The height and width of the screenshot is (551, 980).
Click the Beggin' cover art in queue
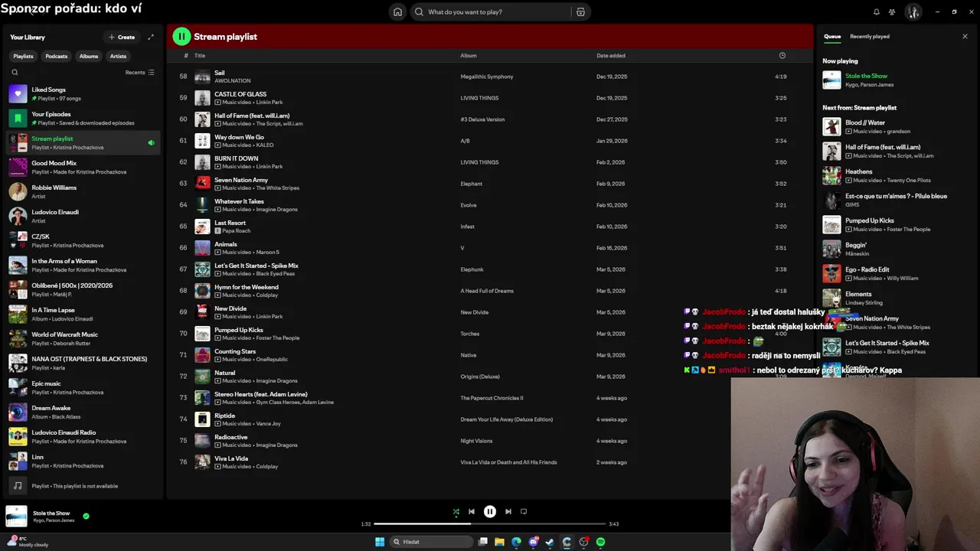(831, 249)
